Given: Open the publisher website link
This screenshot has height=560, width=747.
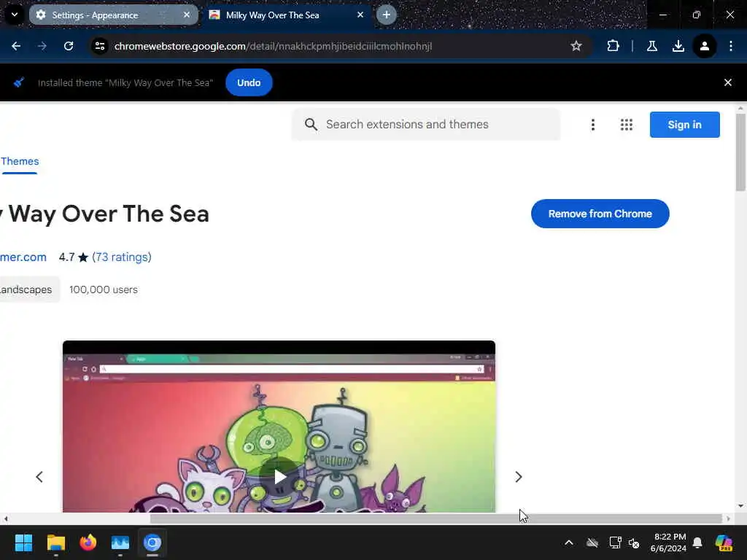Looking at the screenshot, I should click(23, 257).
